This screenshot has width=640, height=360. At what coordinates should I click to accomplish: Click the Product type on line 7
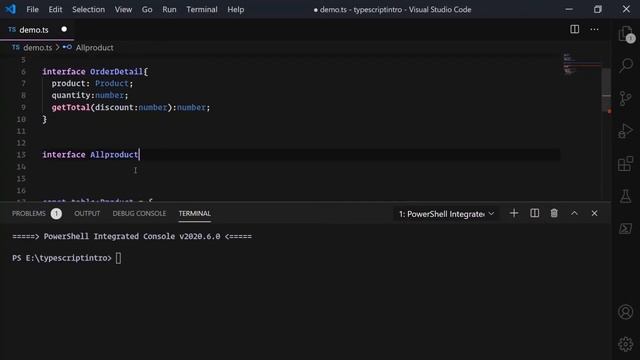coord(111,83)
